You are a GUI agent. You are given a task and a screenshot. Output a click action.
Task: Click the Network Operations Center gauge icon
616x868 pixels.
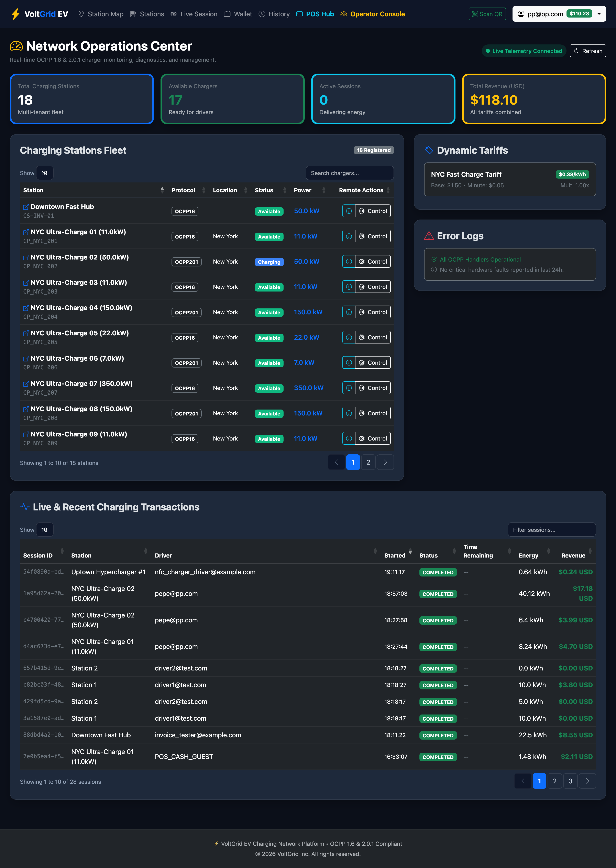[x=16, y=46]
